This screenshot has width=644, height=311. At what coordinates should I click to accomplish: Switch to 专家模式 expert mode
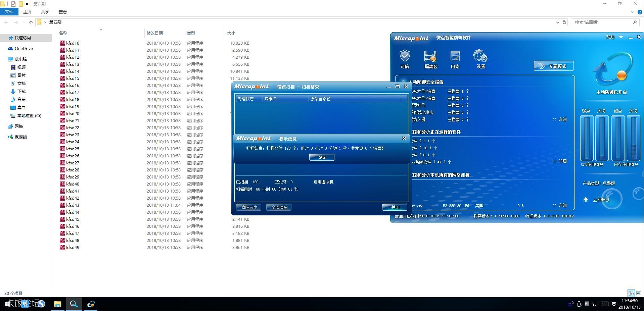554,66
